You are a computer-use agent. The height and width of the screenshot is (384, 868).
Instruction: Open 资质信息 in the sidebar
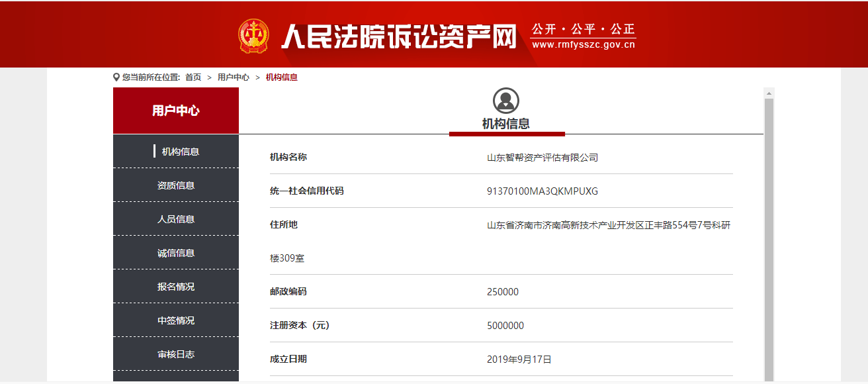click(x=176, y=185)
